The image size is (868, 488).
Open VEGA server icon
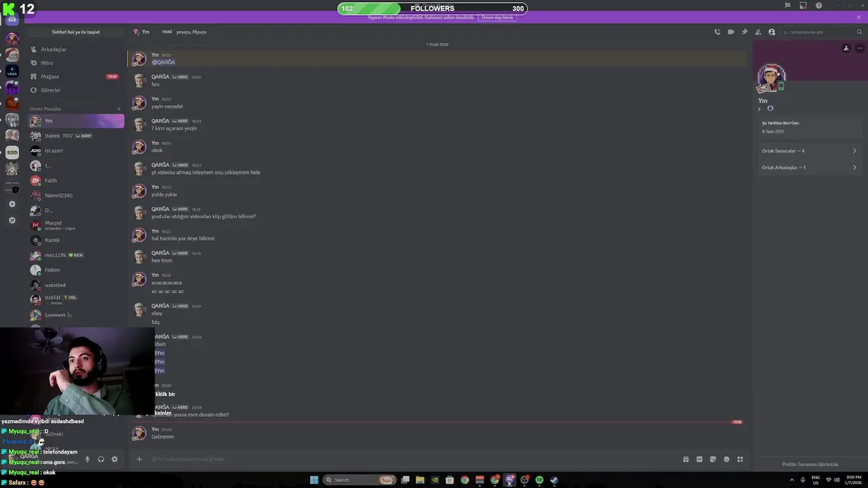tap(12, 70)
